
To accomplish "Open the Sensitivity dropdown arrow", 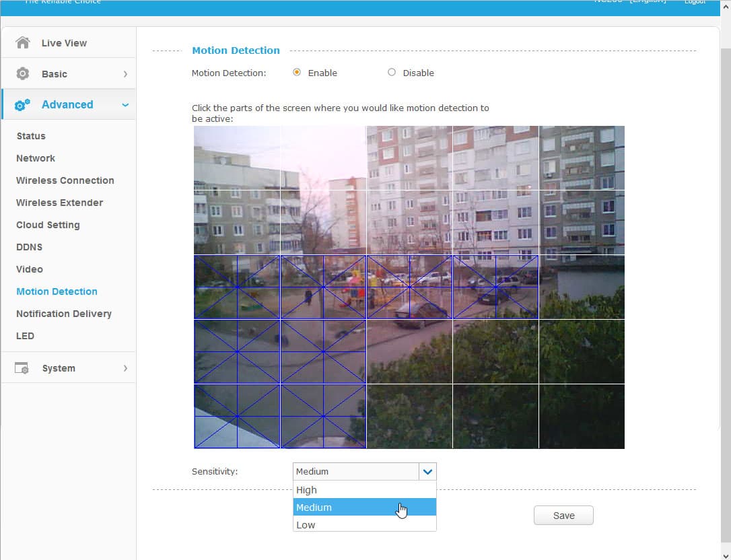I will coord(427,471).
